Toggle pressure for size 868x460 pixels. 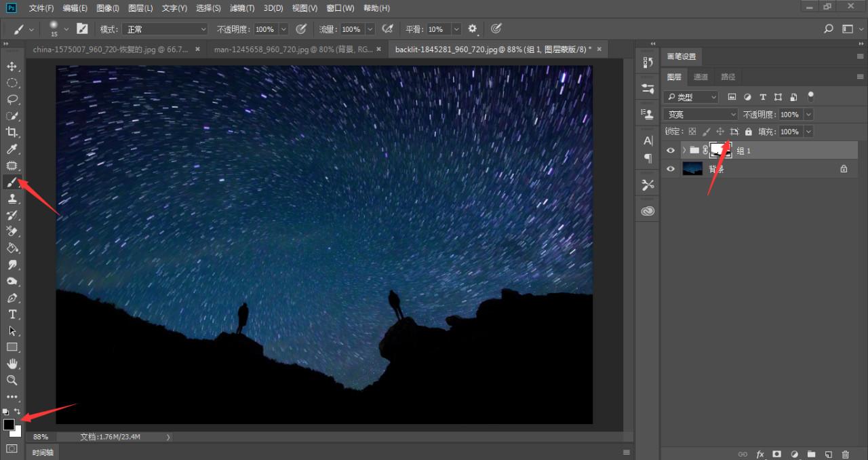(x=496, y=29)
